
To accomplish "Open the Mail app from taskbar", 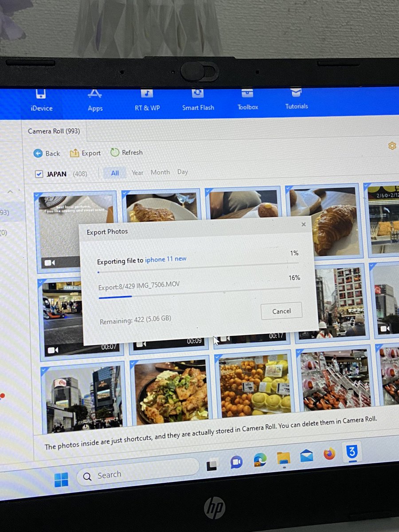I will (x=306, y=455).
